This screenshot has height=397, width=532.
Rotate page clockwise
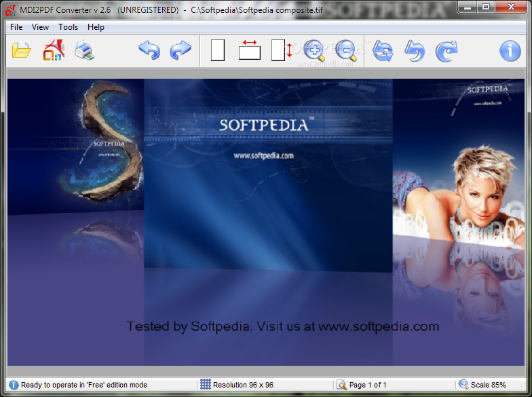[x=446, y=51]
